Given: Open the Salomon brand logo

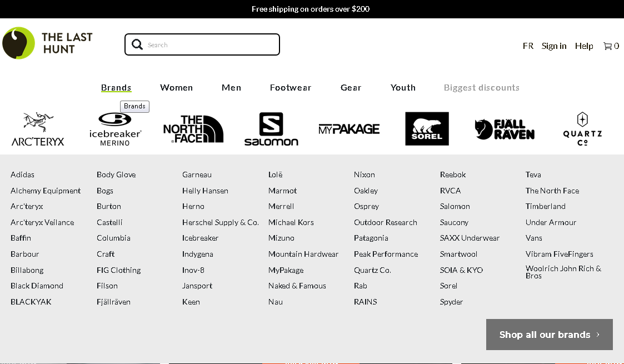Looking at the screenshot, I should coord(271,129).
